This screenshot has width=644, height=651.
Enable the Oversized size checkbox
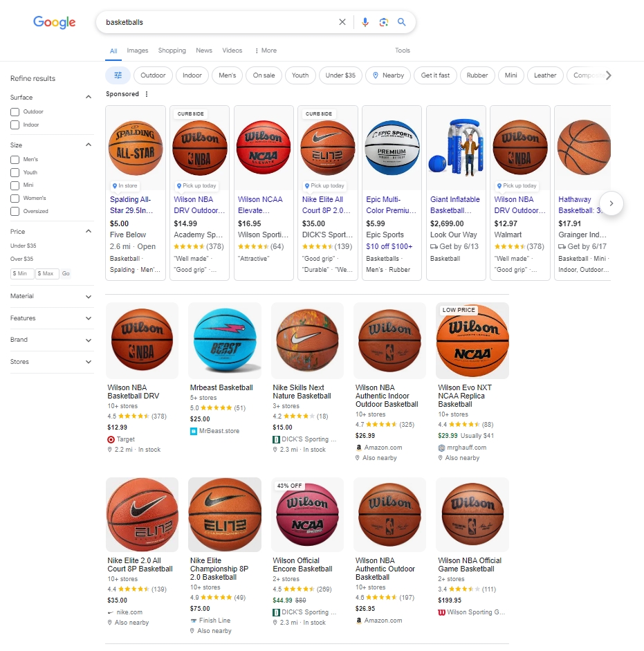point(15,211)
